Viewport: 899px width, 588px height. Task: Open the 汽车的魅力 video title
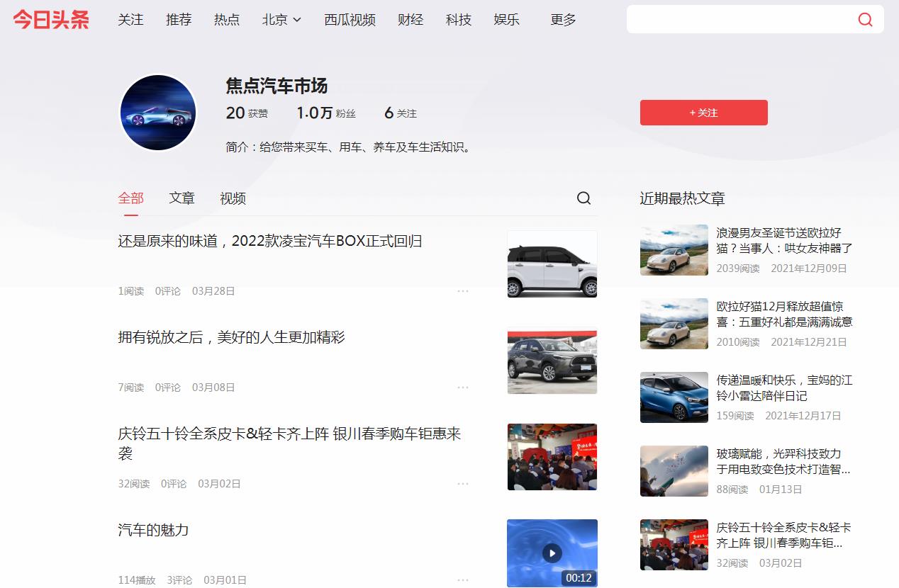(153, 530)
